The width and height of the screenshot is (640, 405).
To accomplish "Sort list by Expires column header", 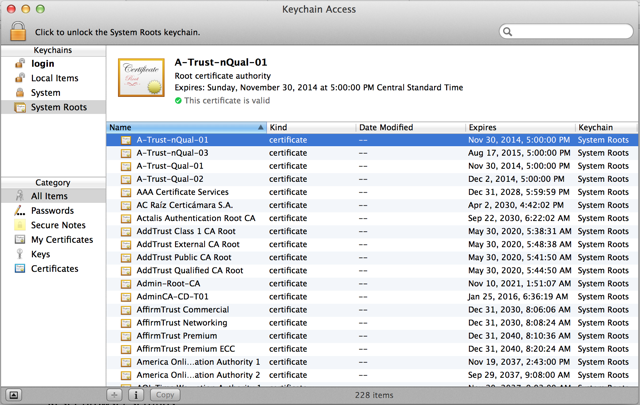I will pos(520,127).
